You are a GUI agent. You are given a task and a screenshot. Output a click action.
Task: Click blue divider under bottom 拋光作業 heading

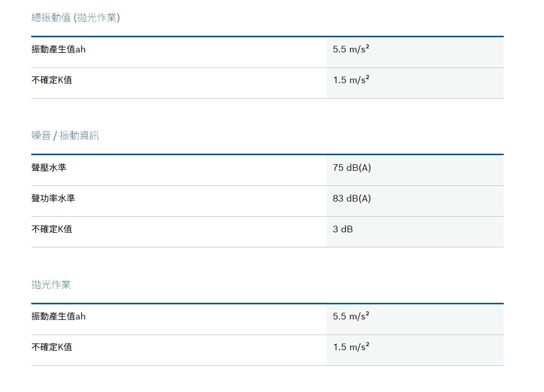click(267, 303)
